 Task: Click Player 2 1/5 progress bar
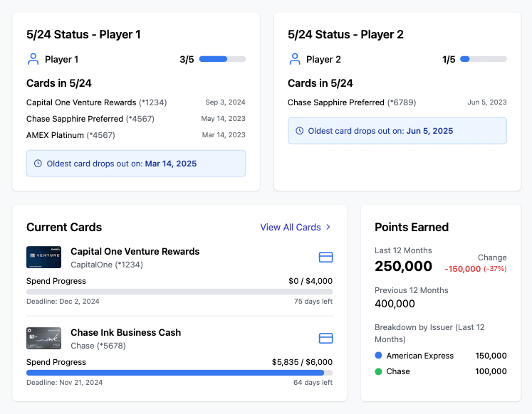coord(483,59)
